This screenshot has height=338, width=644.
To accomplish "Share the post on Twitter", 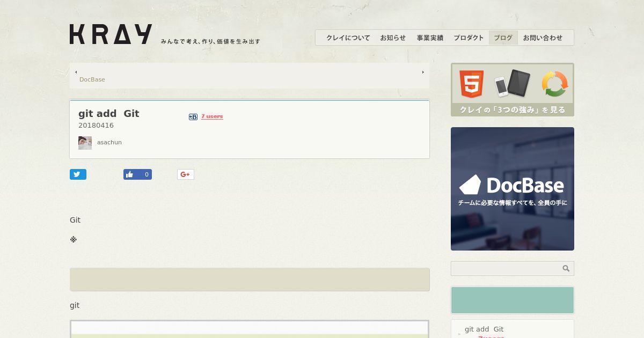I will point(78,174).
